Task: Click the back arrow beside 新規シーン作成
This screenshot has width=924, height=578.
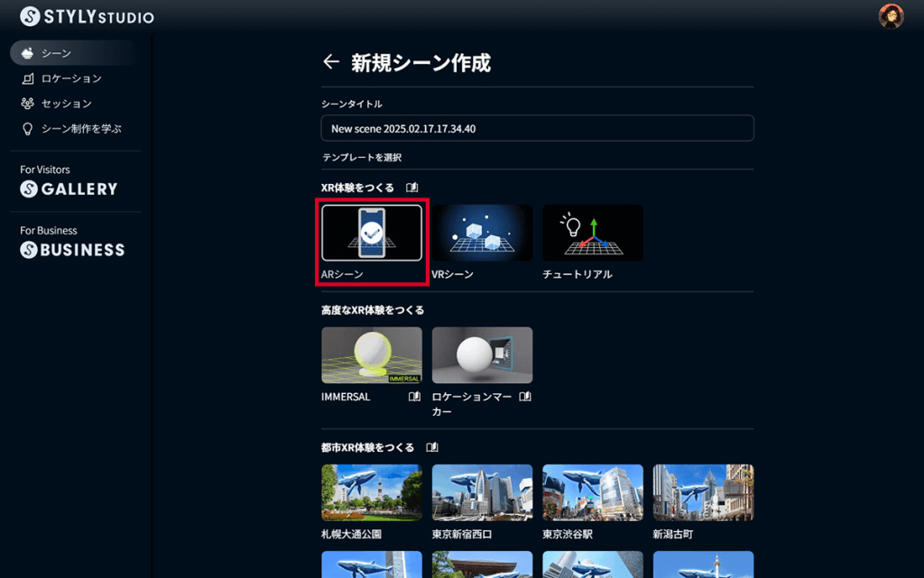Action: (x=330, y=62)
